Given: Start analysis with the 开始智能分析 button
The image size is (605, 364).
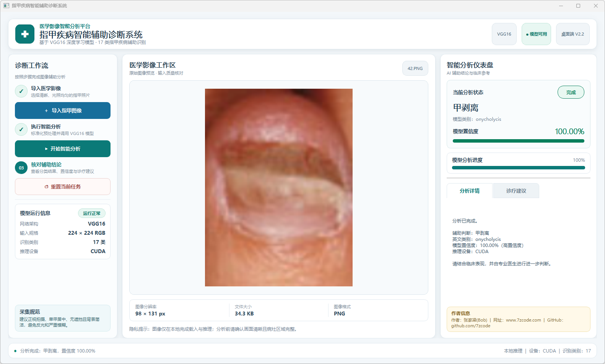Looking at the screenshot, I should pyautogui.click(x=63, y=149).
